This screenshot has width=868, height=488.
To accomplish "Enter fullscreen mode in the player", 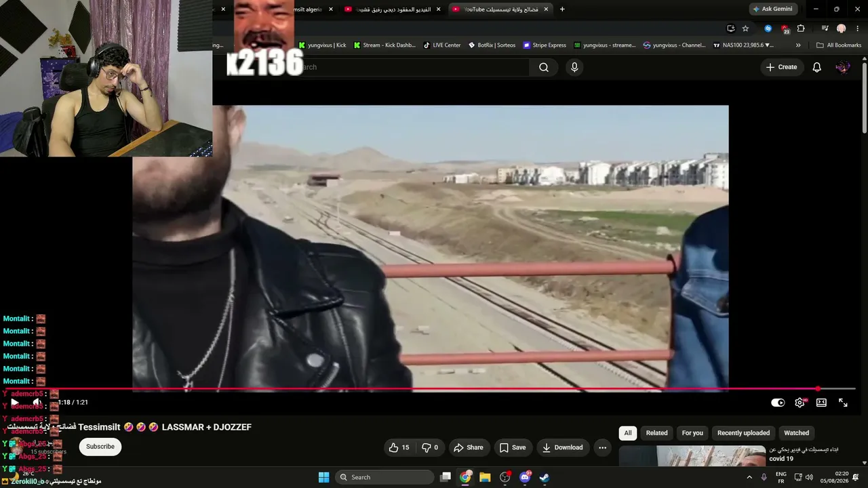I will pyautogui.click(x=843, y=403).
